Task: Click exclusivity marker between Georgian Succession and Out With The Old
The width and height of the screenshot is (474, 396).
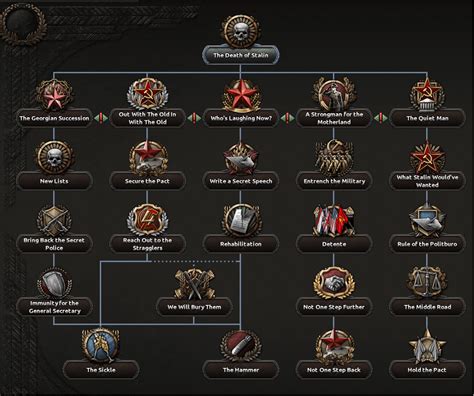Action: pyautogui.click(x=101, y=118)
